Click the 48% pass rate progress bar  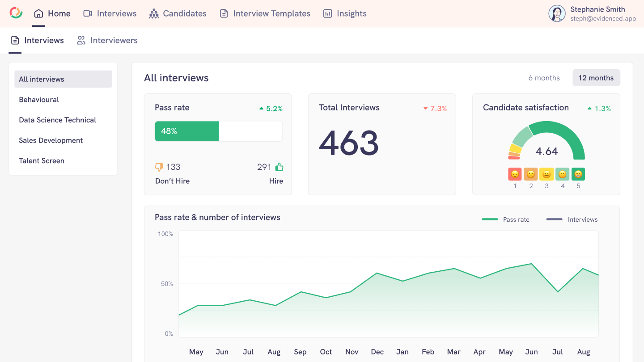click(x=219, y=131)
